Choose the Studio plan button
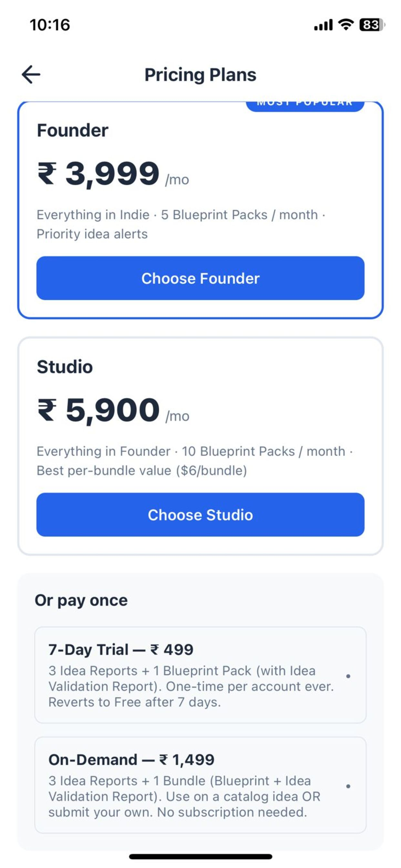The image size is (401, 868). 200,514
